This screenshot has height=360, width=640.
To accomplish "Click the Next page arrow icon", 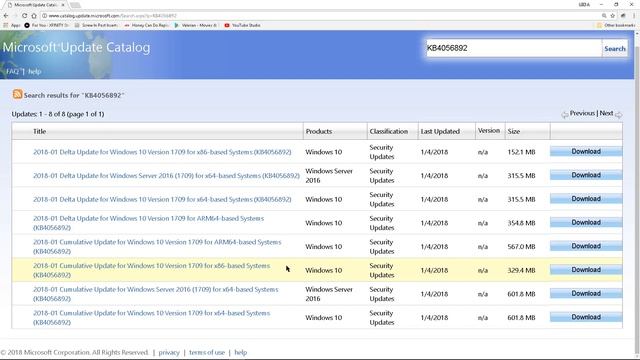I will click(x=618, y=115).
